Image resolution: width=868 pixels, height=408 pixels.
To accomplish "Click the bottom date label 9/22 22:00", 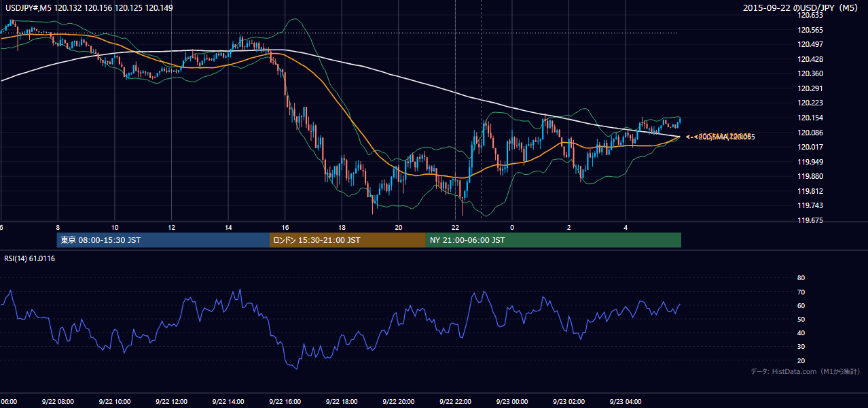I will pyautogui.click(x=455, y=402).
